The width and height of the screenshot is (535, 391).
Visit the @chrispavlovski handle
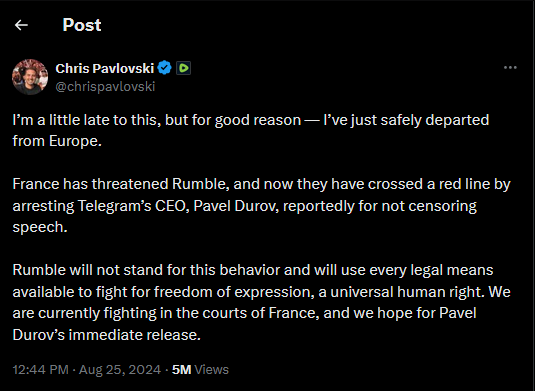click(105, 87)
